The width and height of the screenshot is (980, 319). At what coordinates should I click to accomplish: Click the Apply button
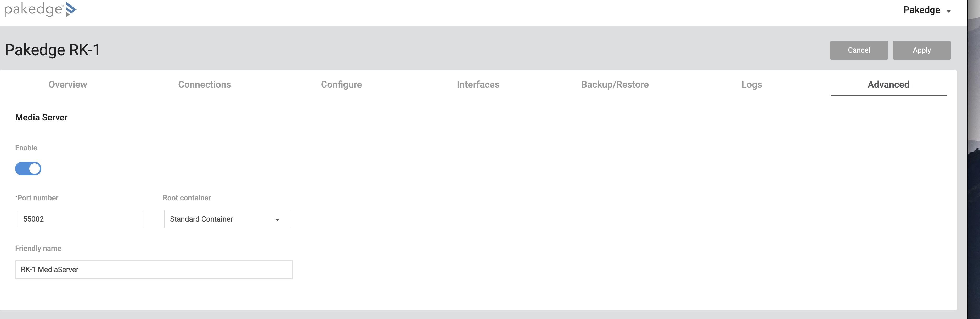point(922,50)
